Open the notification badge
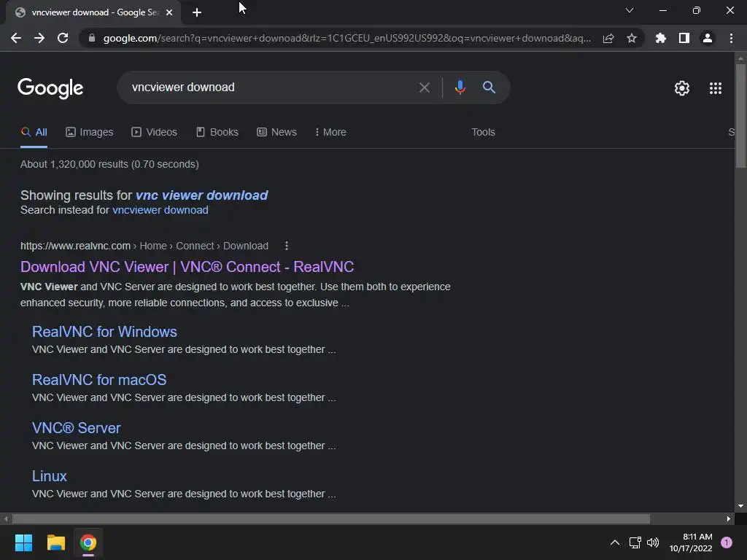This screenshot has height=560, width=747. [727, 542]
